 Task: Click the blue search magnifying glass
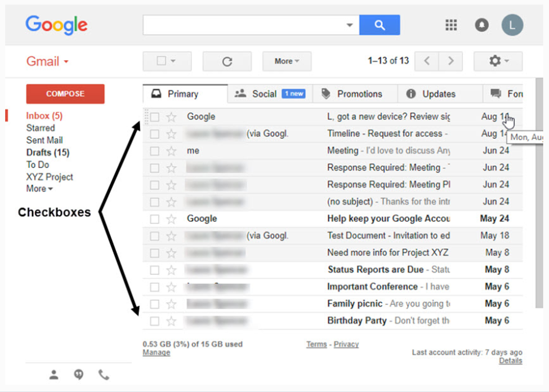380,25
